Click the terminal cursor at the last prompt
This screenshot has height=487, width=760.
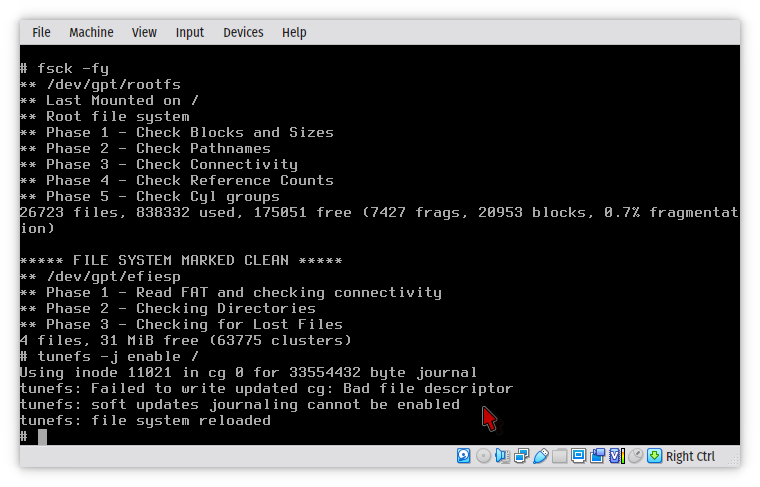tap(42, 437)
